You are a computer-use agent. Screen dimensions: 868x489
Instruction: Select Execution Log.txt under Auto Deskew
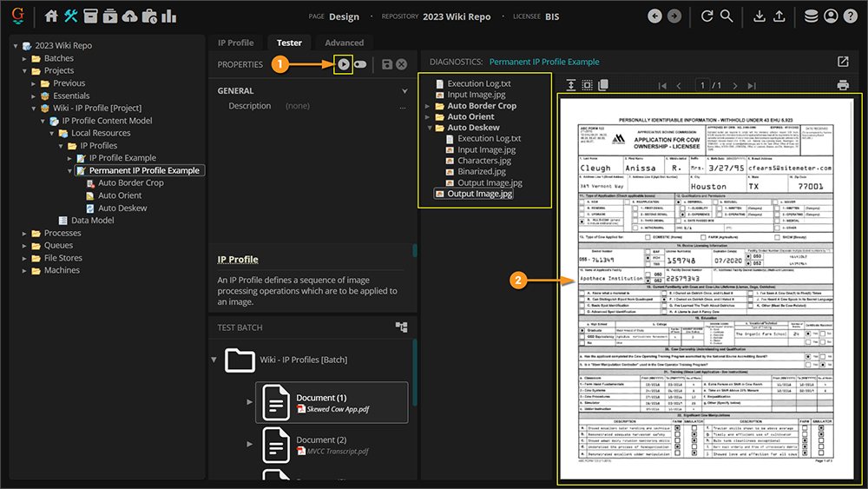click(x=489, y=139)
